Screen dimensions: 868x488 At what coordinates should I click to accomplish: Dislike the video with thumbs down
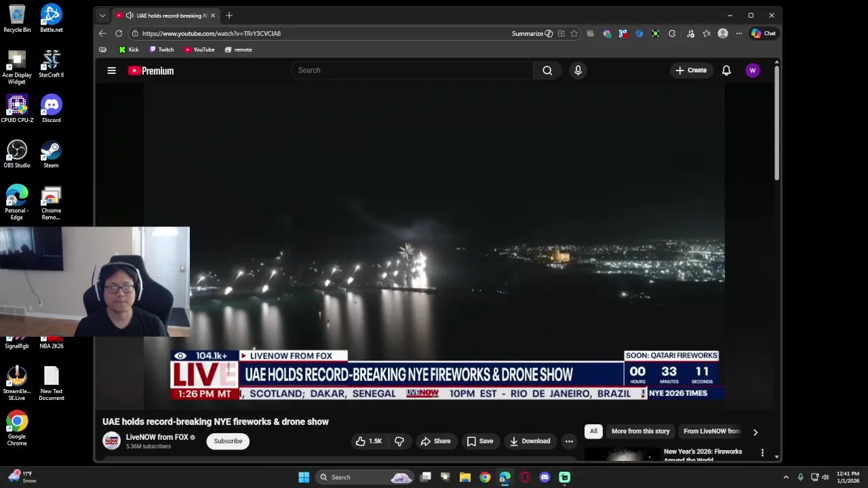click(x=399, y=441)
